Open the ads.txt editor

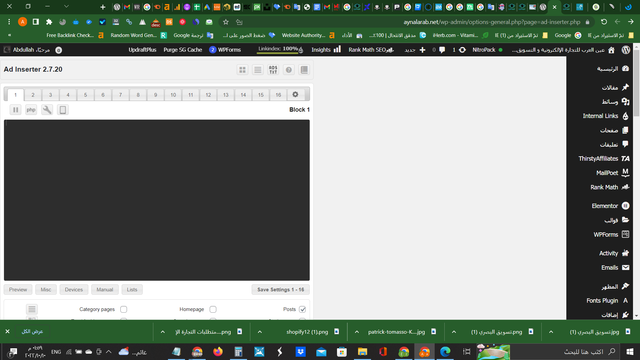tap(273, 70)
